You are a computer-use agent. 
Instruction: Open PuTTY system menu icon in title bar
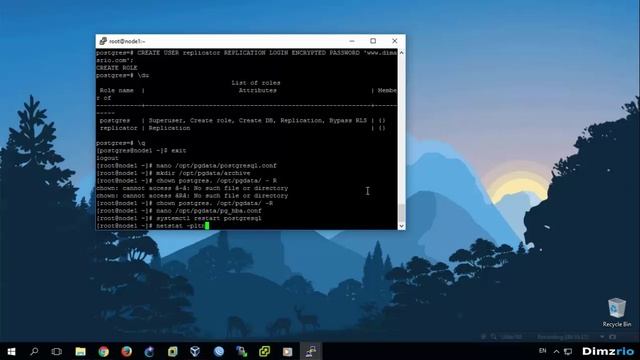coord(103,41)
